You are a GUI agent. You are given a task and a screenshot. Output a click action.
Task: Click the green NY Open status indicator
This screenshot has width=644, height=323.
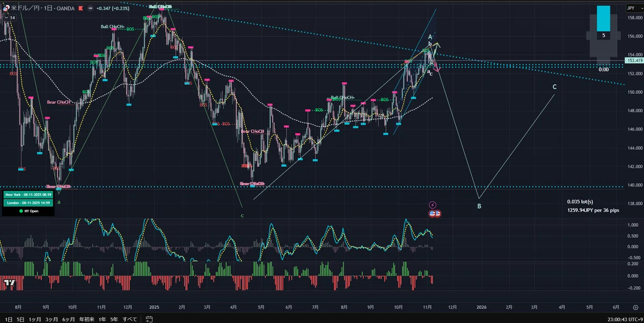pos(28,211)
